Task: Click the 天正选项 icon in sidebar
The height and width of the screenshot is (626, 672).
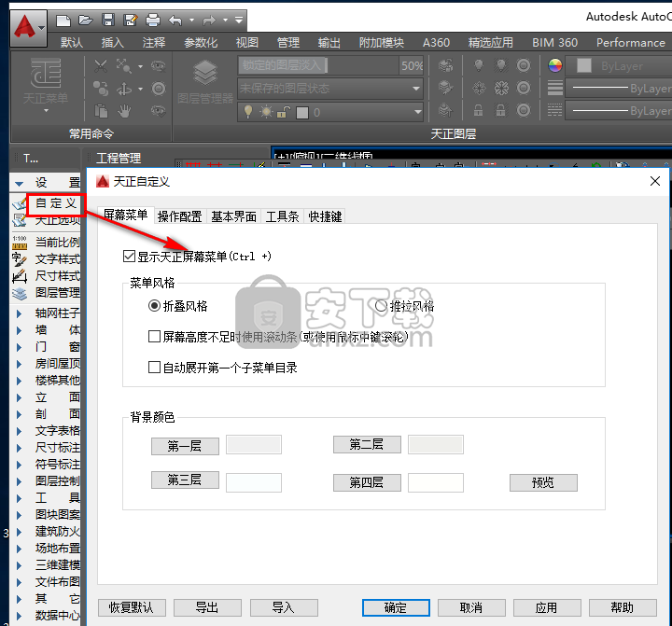Action: click(x=20, y=220)
